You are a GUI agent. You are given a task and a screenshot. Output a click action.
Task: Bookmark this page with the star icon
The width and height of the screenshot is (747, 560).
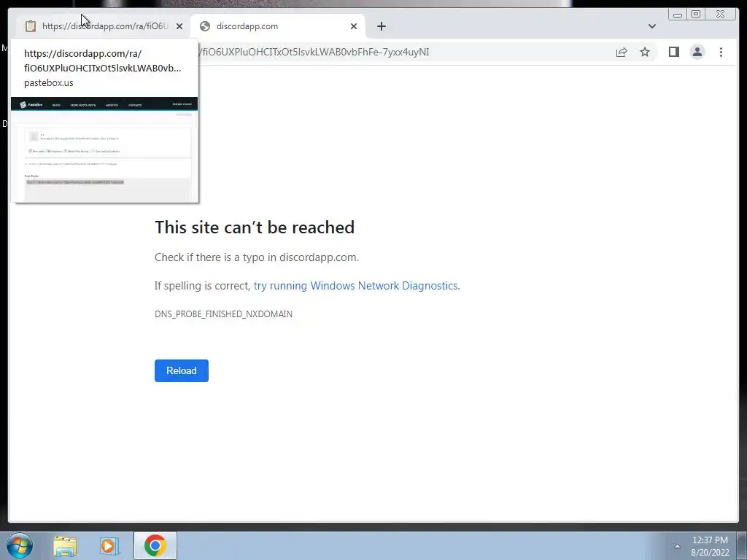tap(645, 52)
